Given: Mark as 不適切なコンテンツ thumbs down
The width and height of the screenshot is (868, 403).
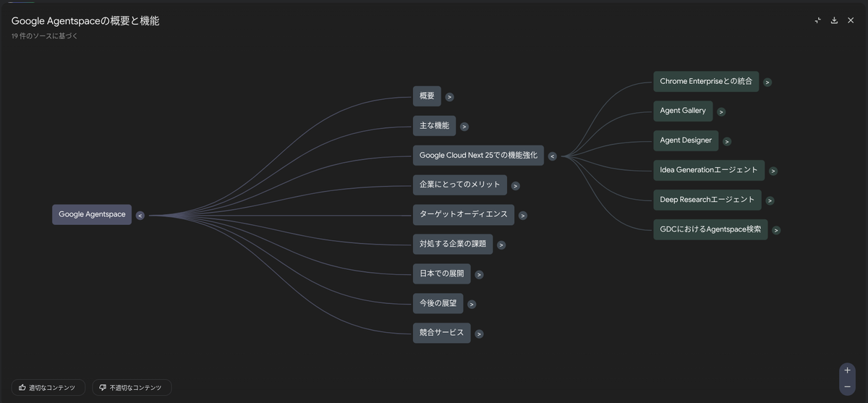Looking at the screenshot, I should (132, 388).
